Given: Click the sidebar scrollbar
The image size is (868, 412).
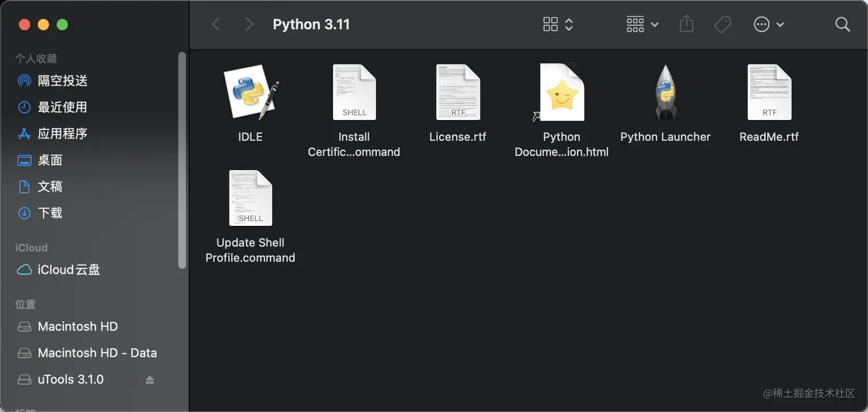Looking at the screenshot, I should (182, 160).
